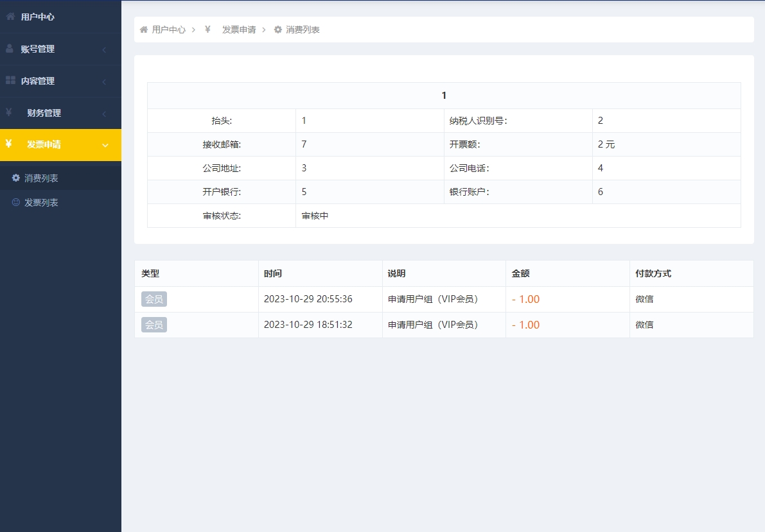Click the home icon beside 用户中心 in sidebar
This screenshot has height=532, width=765.
pos(10,17)
